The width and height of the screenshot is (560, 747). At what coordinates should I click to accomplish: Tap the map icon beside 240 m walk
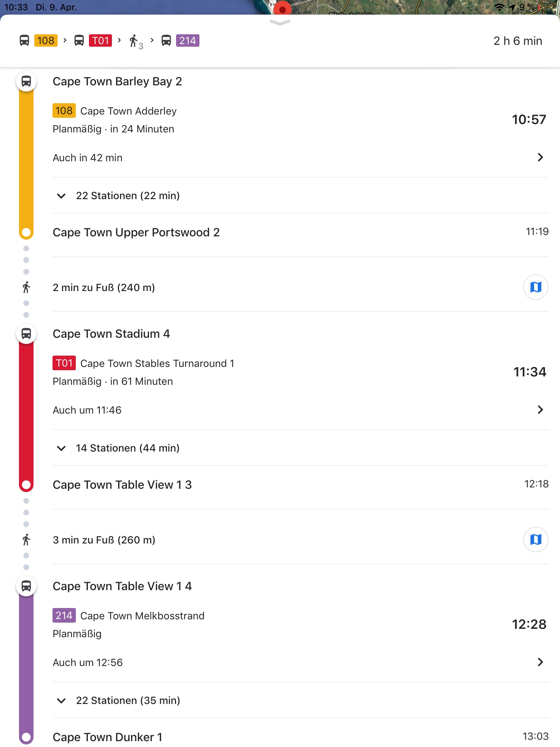(x=536, y=287)
